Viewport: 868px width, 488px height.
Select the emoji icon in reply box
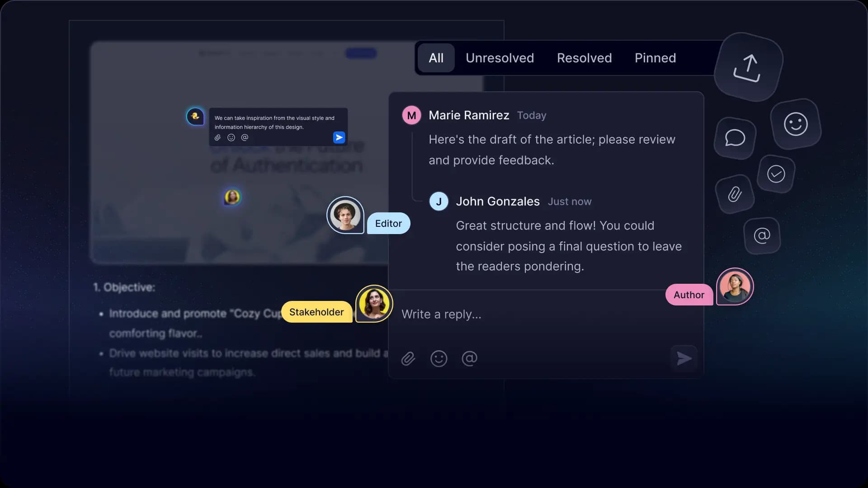pos(439,358)
